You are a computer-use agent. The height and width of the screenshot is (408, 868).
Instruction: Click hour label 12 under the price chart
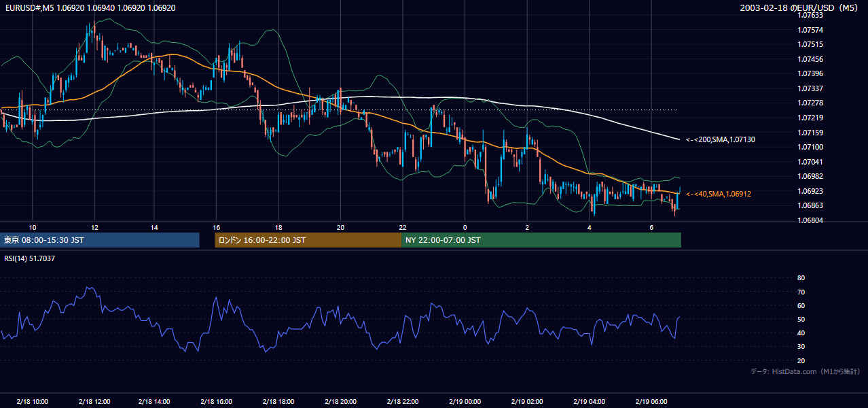click(94, 227)
